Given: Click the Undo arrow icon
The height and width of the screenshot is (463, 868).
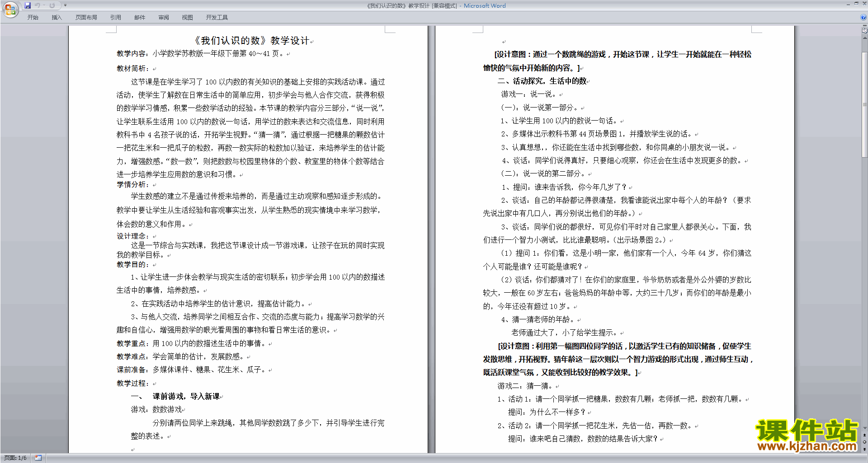Looking at the screenshot, I should 38,5.
